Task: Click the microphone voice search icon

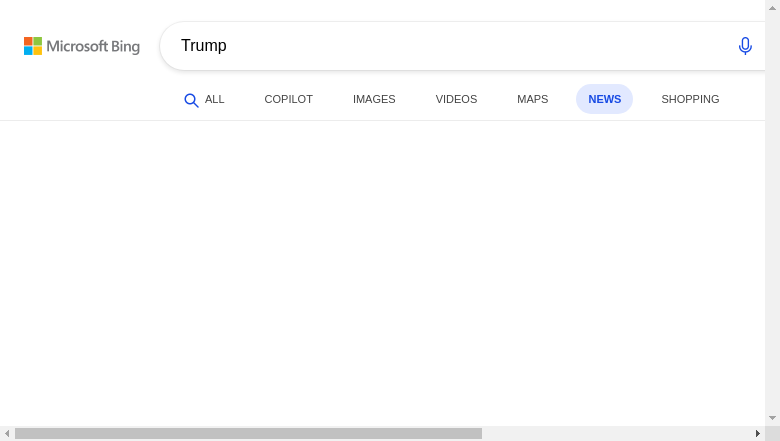Action: point(745,46)
